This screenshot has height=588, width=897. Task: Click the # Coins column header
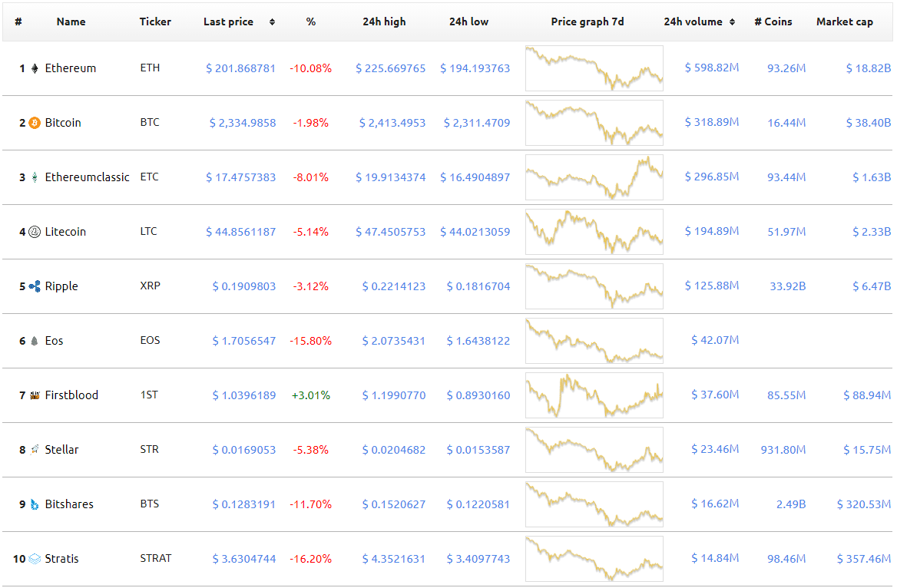tap(773, 21)
